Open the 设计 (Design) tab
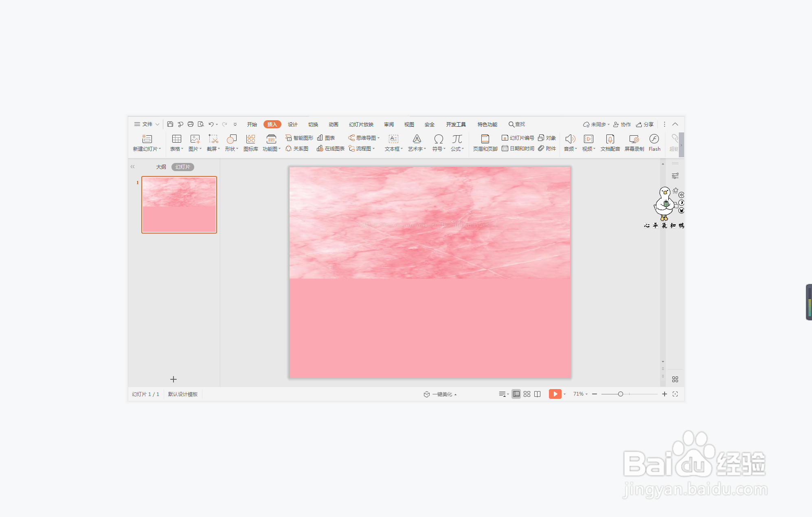The image size is (812, 517). 293,124
